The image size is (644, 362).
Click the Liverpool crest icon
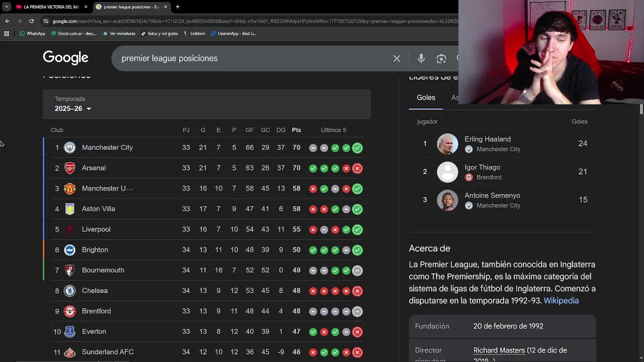69,229
